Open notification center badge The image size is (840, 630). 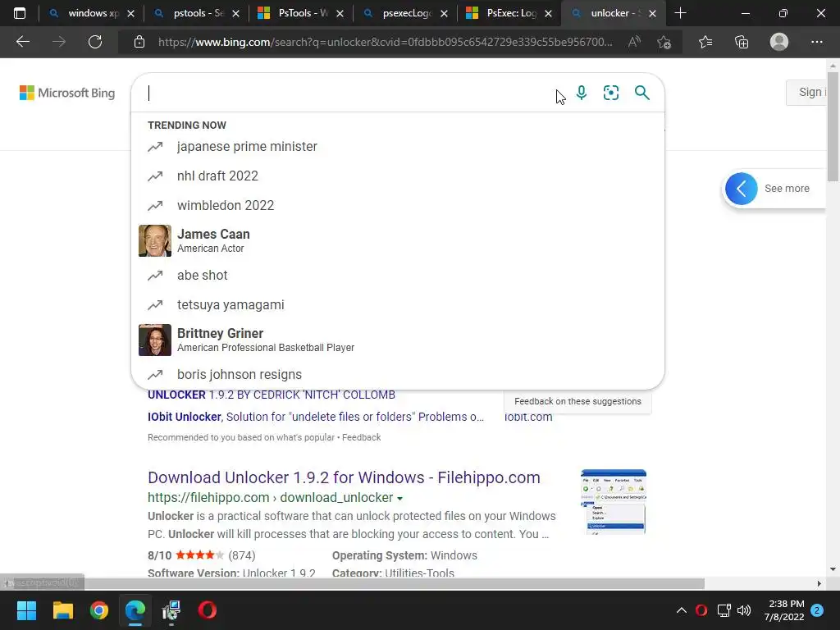[x=817, y=610]
